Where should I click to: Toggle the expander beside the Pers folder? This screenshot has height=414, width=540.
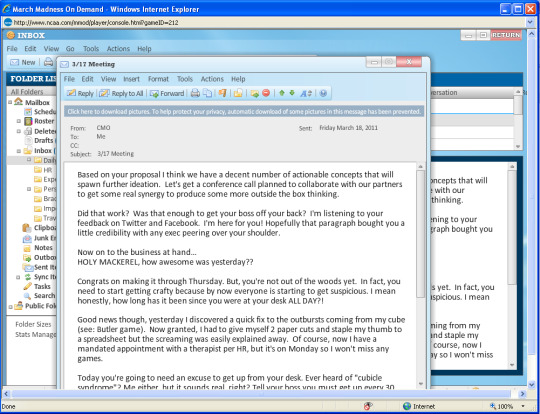point(29,189)
